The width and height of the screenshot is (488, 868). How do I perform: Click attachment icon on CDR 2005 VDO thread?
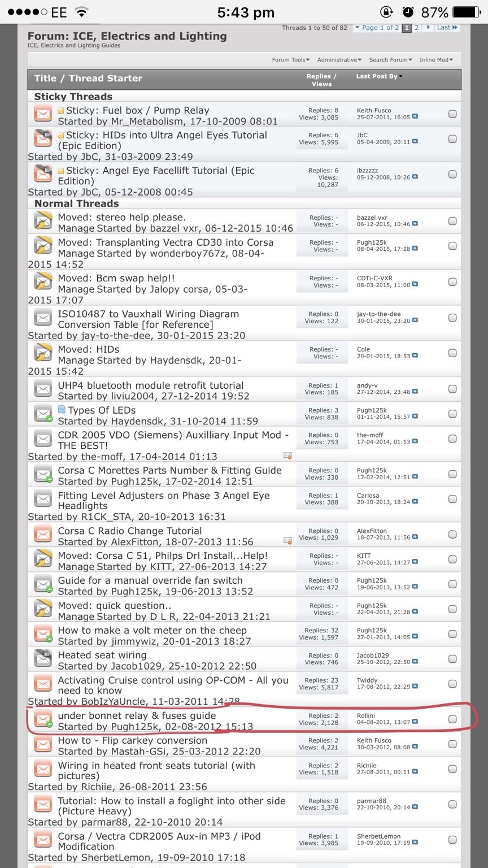pyautogui.click(x=287, y=455)
